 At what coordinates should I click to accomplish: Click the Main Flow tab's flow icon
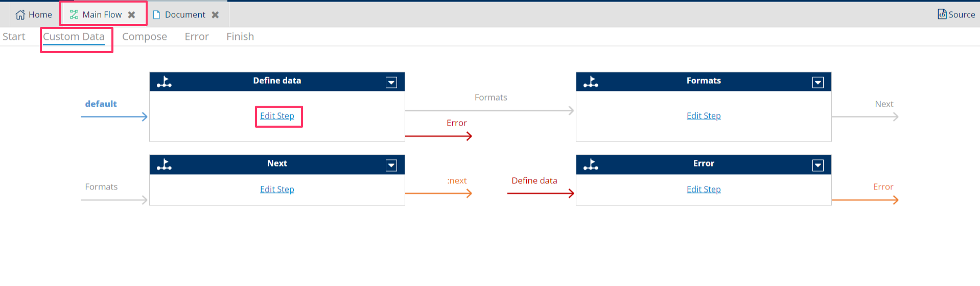(x=74, y=15)
